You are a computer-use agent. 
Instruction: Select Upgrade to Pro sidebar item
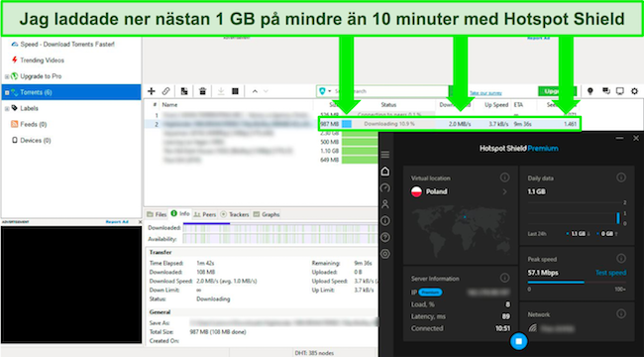pyautogui.click(x=41, y=76)
